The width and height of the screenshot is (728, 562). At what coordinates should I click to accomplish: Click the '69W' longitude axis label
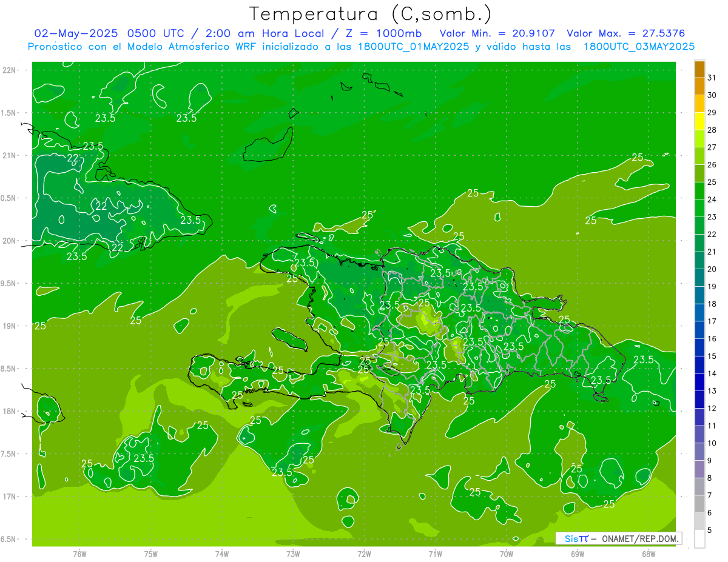[578, 554]
